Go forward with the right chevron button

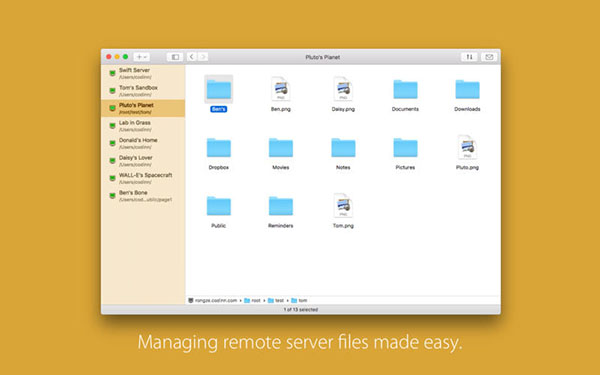(x=203, y=57)
